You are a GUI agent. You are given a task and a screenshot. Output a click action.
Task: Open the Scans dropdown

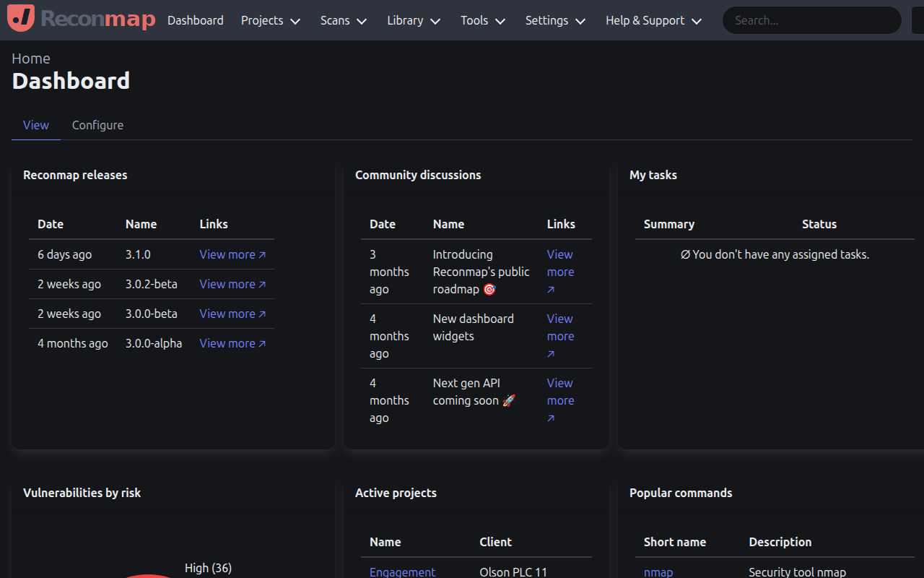[343, 20]
